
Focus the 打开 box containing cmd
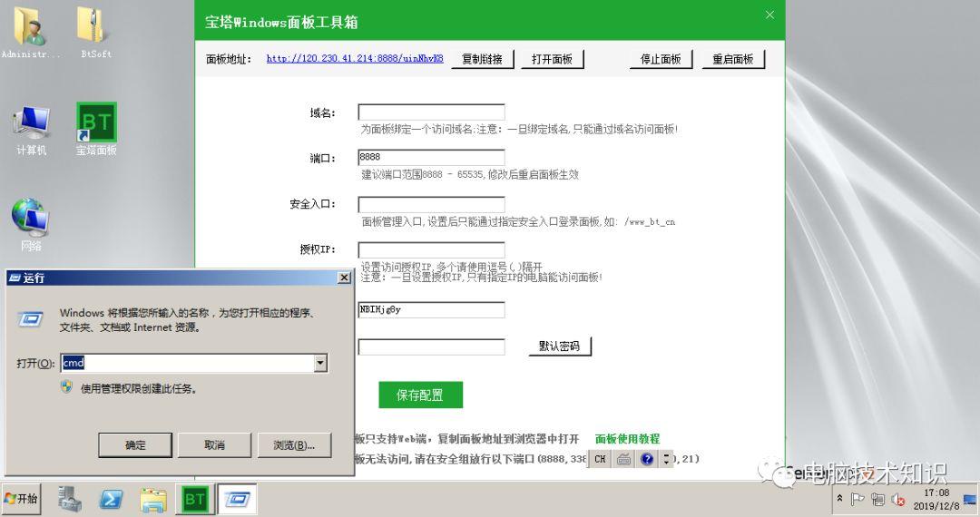pyautogui.click(x=187, y=363)
